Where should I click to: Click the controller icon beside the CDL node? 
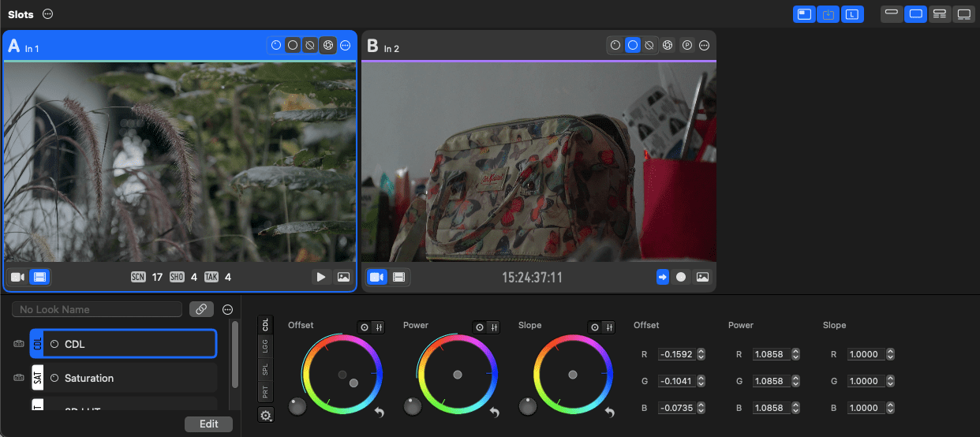[x=18, y=344]
